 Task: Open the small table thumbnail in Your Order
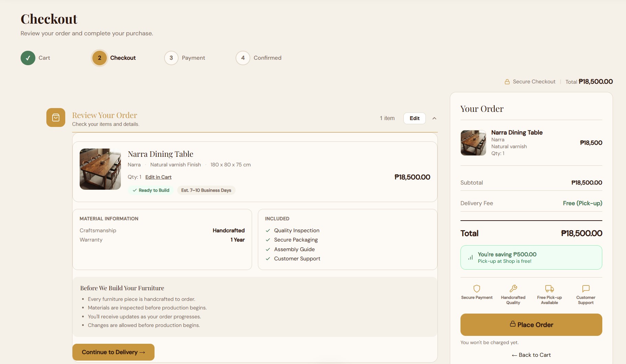point(473,143)
